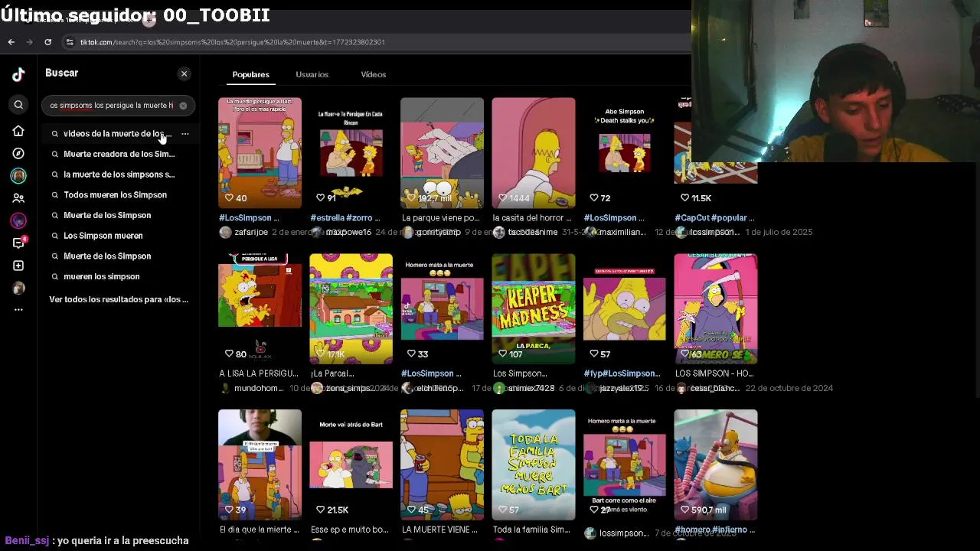Screen dimensions: 980x551
Task: Open the Explore compass icon
Action: (x=18, y=154)
